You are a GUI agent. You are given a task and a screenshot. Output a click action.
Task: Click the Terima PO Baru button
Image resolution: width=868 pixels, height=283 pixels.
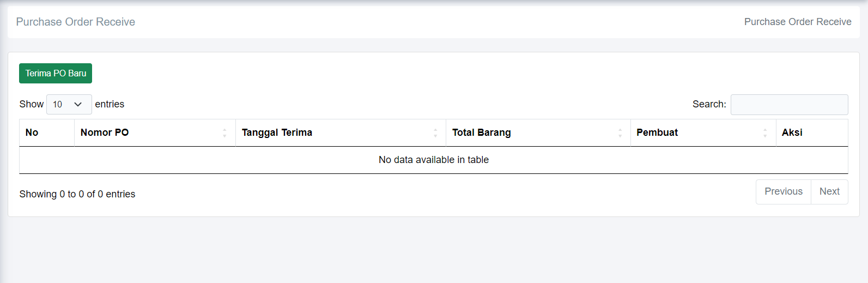pyautogui.click(x=56, y=74)
